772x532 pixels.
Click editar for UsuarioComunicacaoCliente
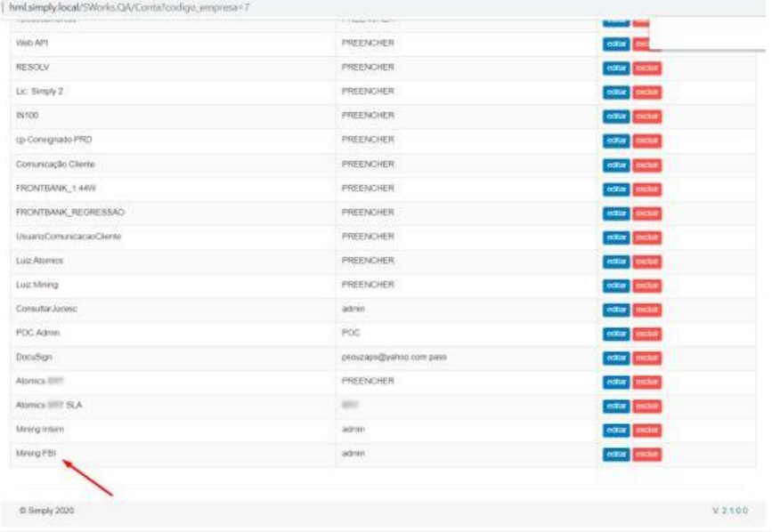[x=616, y=238]
